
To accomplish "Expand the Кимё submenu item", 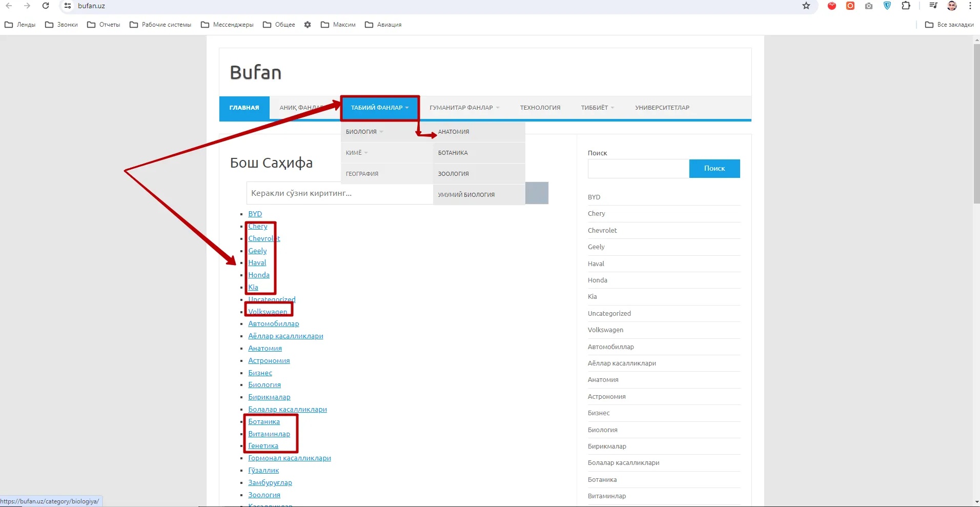I will coord(357,153).
